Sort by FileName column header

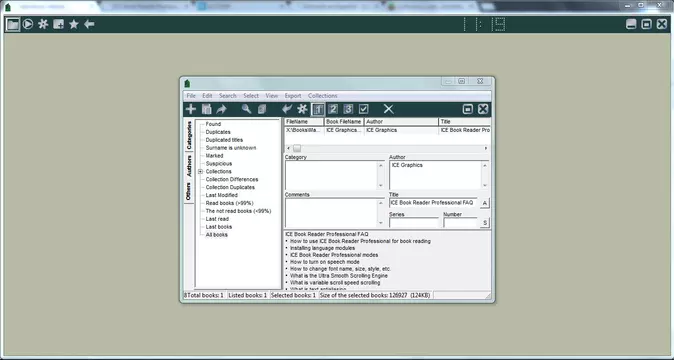(304, 122)
